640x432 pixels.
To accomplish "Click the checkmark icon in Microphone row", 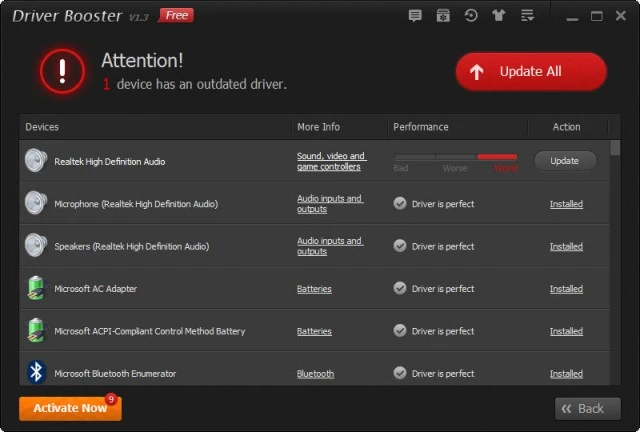I will tap(400, 203).
